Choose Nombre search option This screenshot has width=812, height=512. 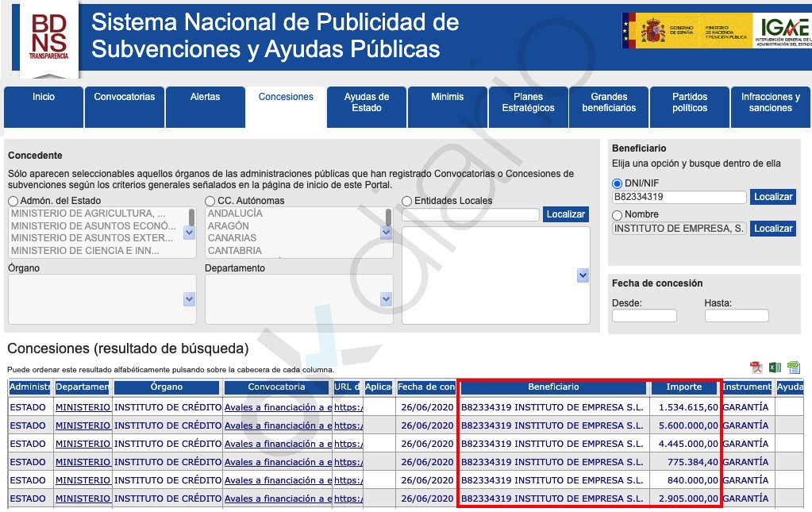coord(617,215)
